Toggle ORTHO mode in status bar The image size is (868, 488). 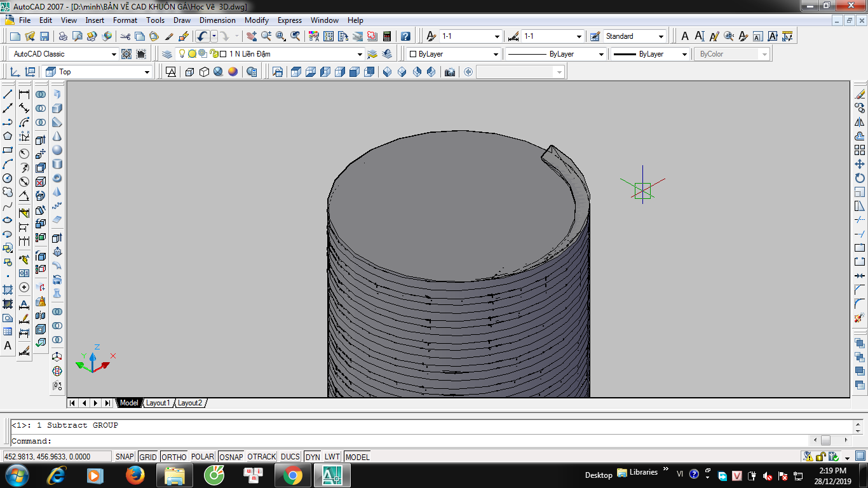click(174, 457)
